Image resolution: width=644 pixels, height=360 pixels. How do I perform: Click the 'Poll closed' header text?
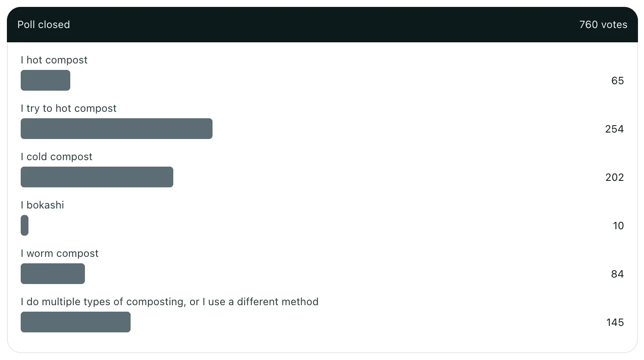tap(44, 25)
